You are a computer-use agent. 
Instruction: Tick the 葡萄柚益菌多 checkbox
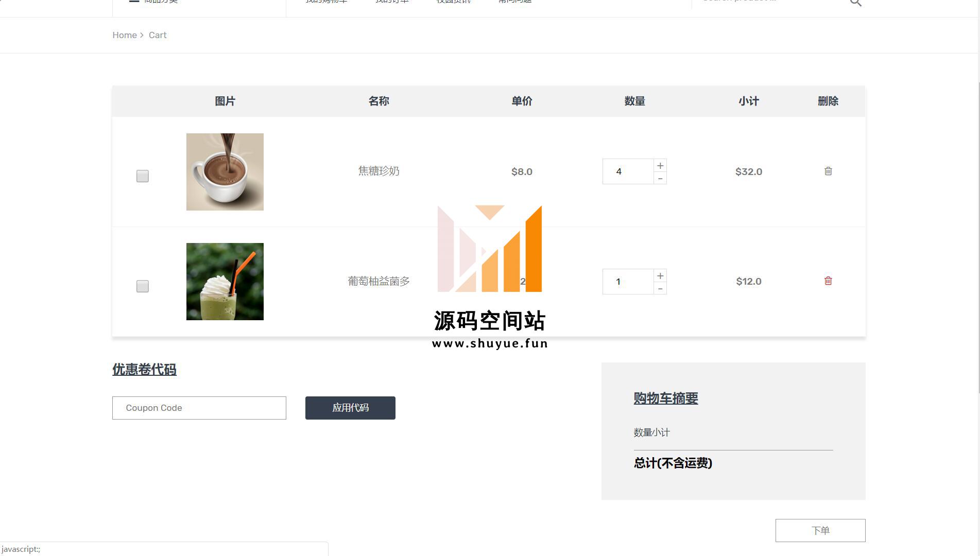coord(143,286)
